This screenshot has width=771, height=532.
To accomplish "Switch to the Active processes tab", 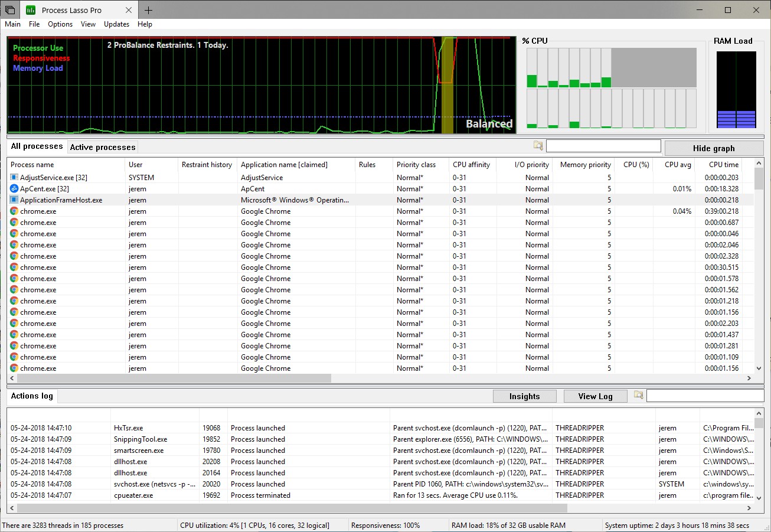I will 102,146.
